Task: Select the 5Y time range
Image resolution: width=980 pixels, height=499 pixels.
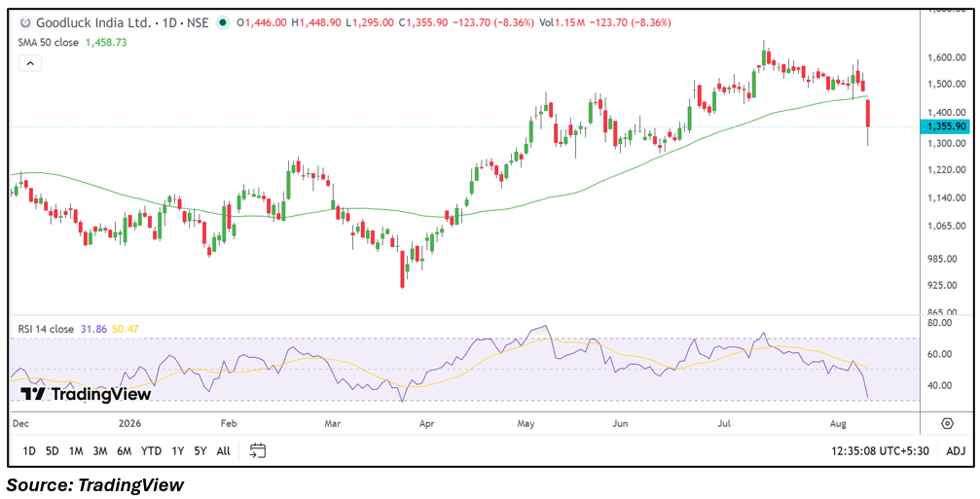Action: coord(200,451)
